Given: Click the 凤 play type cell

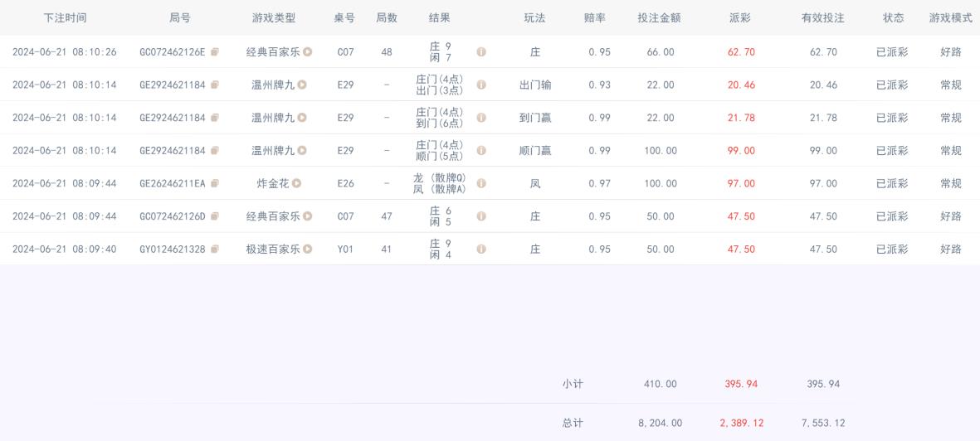Looking at the screenshot, I should (535, 183).
